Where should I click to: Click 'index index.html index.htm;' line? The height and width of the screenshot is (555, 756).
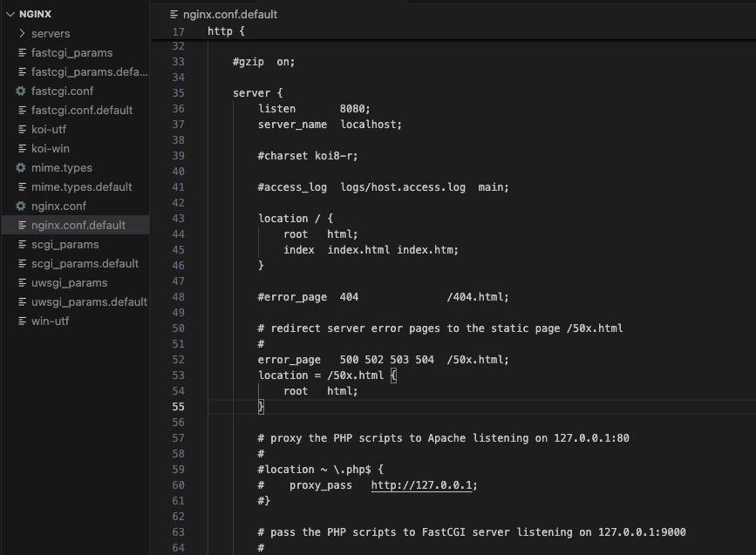[371, 250]
